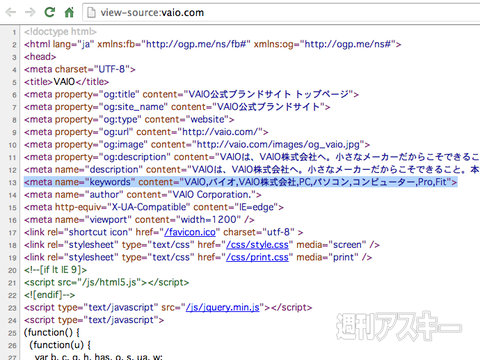Viewport: 480px width, 360px height.
Task: Go back with the browser back arrow
Action: (11, 13)
